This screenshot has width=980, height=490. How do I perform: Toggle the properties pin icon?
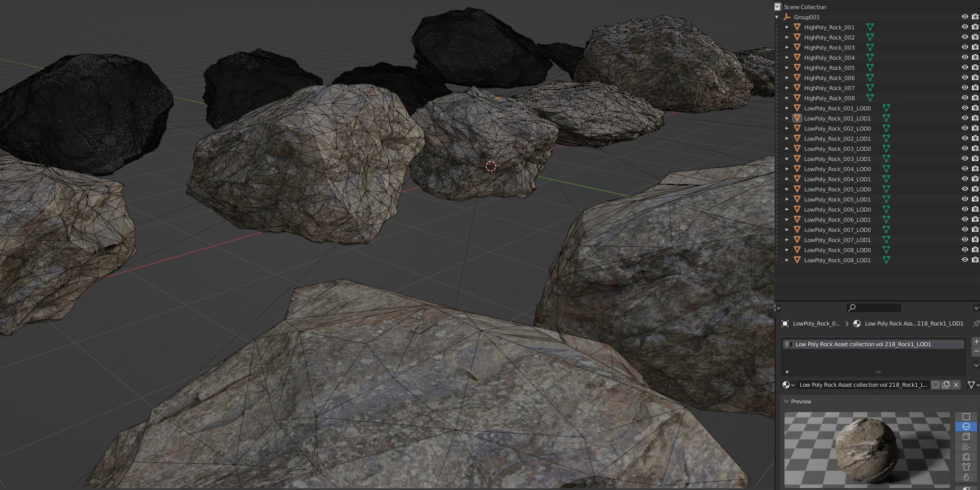point(976,323)
